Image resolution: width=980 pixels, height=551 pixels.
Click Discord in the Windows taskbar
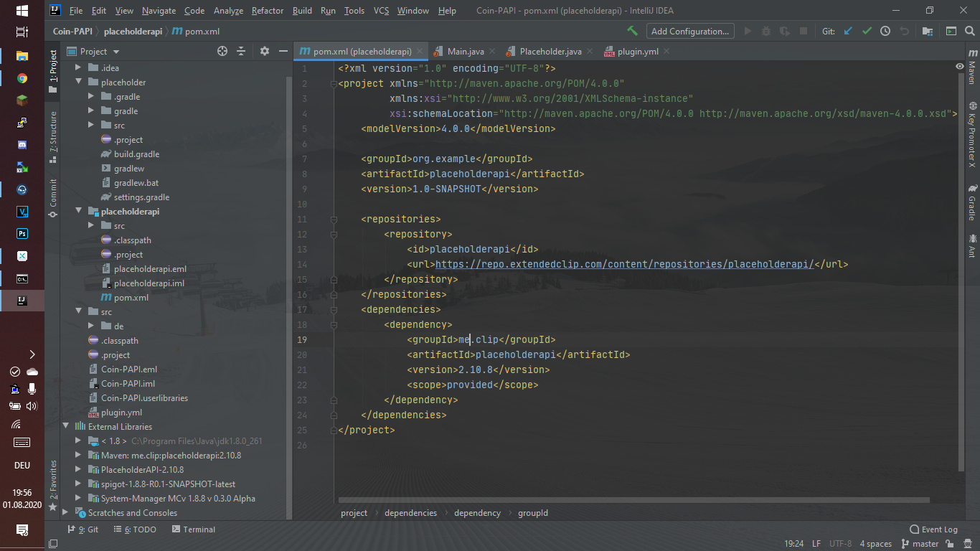click(x=22, y=145)
